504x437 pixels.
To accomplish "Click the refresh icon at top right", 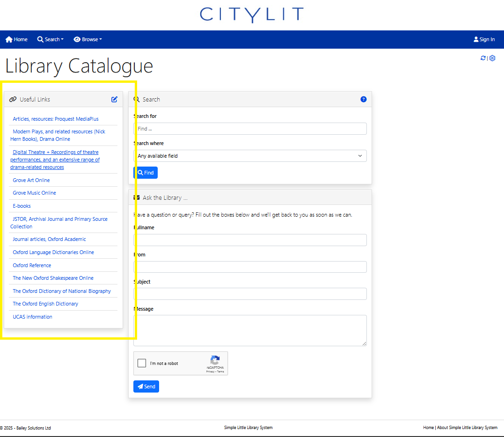I will [x=483, y=58].
